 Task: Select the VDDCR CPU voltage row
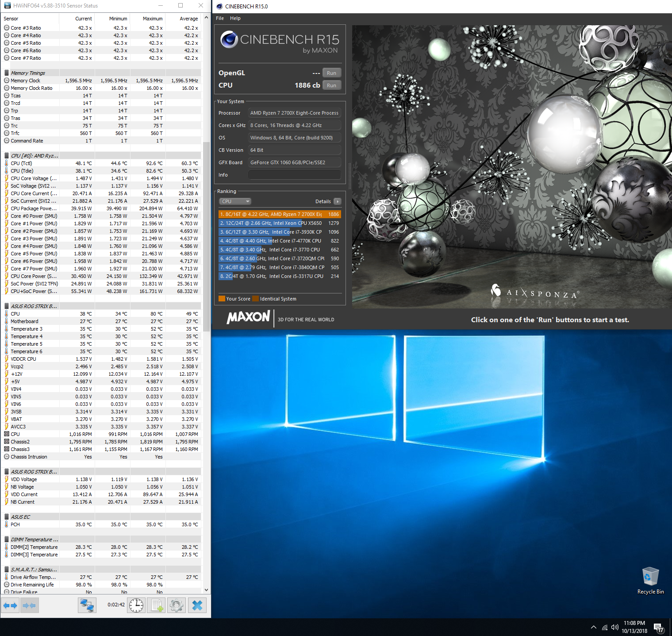(101, 359)
